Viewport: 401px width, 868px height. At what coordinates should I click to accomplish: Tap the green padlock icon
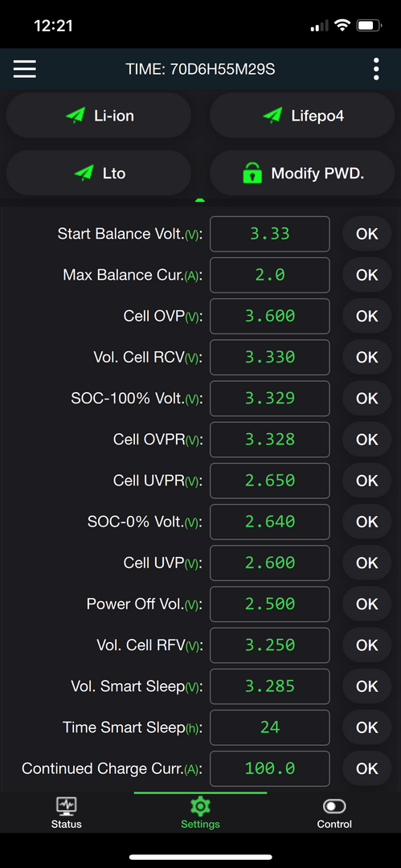(x=252, y=174)
